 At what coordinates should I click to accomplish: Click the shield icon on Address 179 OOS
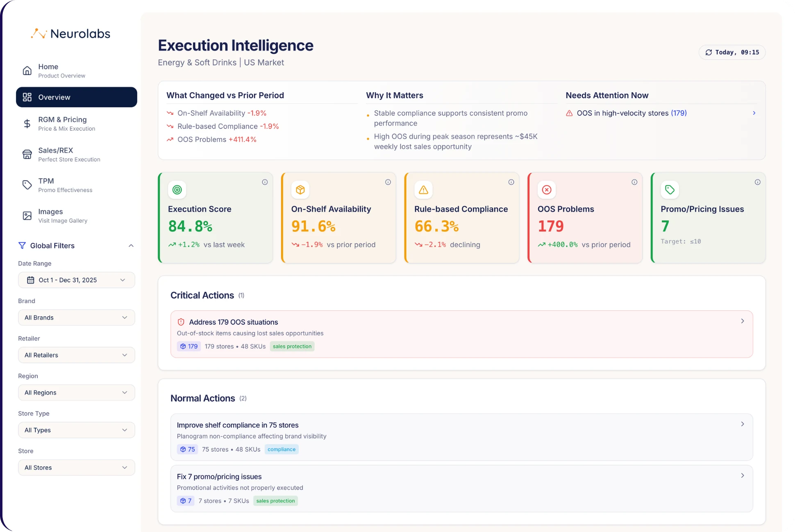pyautogui.click(x=181, y=322)
